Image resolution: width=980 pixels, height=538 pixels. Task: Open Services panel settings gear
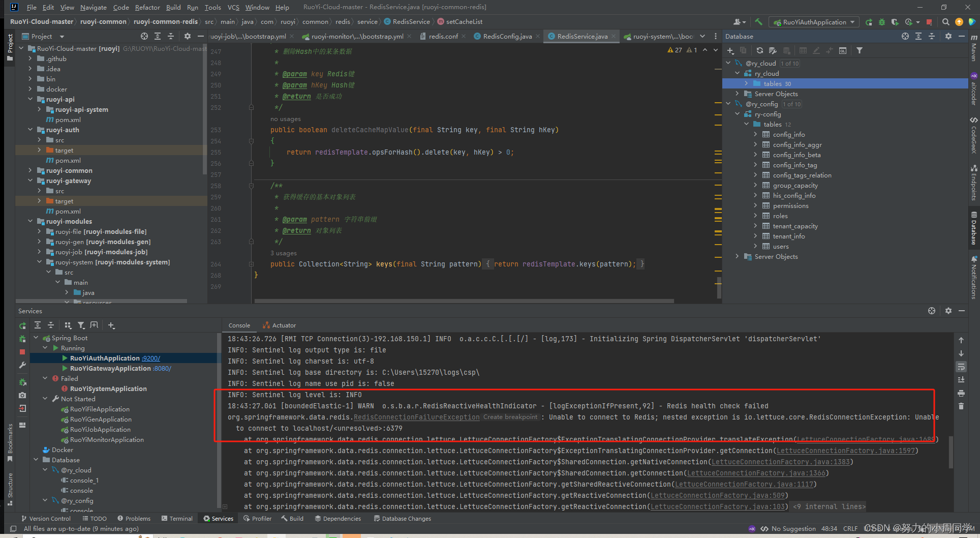pyautogui.click(x=948, y=311)
